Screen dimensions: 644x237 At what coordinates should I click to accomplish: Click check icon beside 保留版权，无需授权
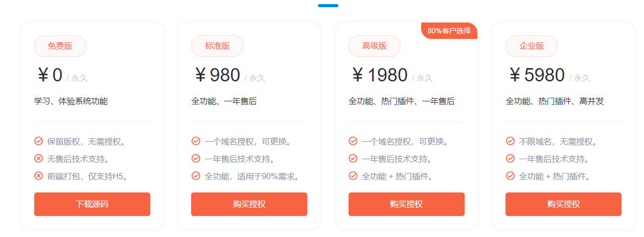click(x=38, y=141)
